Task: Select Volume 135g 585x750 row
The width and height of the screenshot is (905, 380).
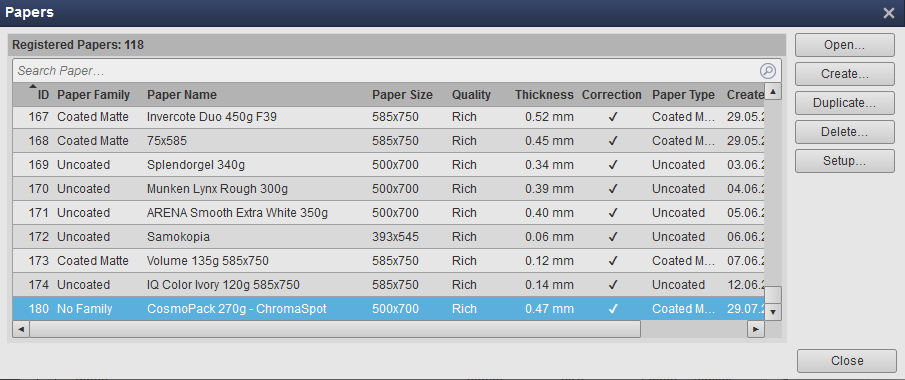Action: pyautogui.click(x=388, y=261)
